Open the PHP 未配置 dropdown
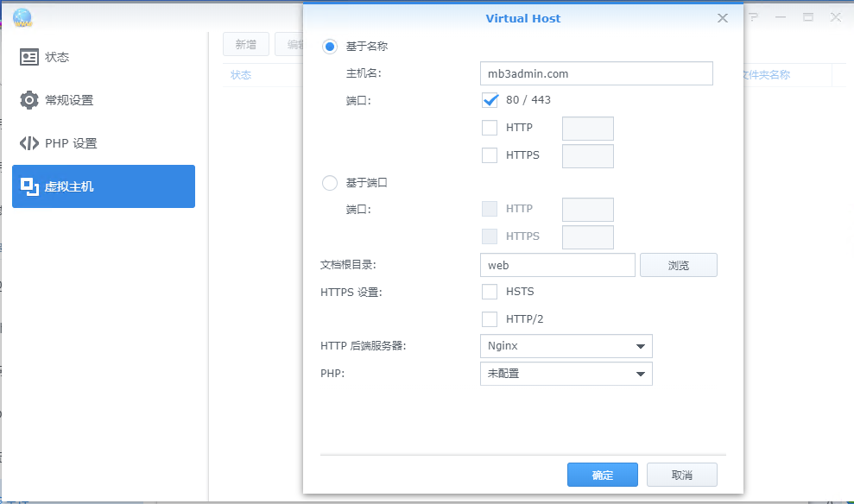Image resolution: width=854 pixels, height=504 pixels. tap(566, 374)
